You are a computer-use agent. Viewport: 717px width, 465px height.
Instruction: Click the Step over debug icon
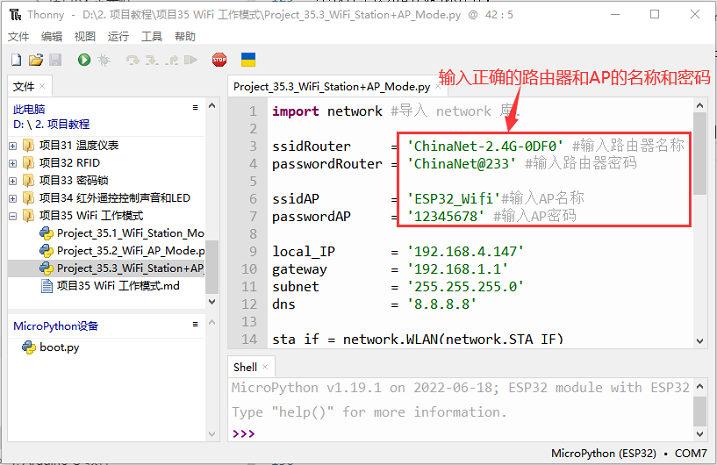(133, 60)
